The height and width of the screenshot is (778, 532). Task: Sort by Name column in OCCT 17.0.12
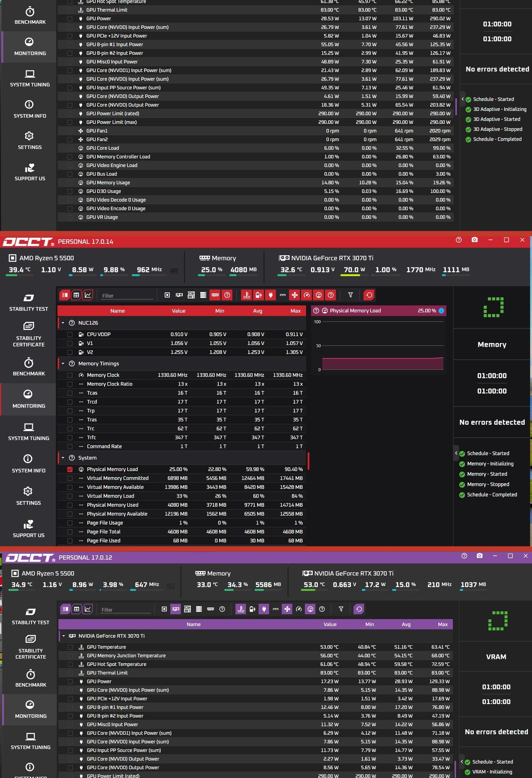click(x=194, y=624)
